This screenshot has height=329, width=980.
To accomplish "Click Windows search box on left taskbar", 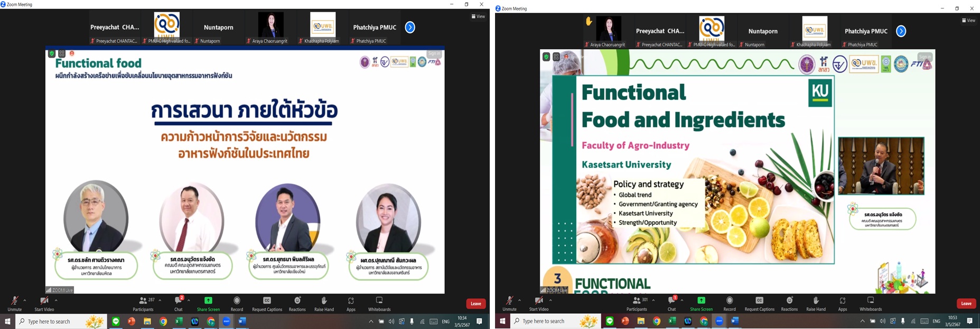I will click(61, 321).
